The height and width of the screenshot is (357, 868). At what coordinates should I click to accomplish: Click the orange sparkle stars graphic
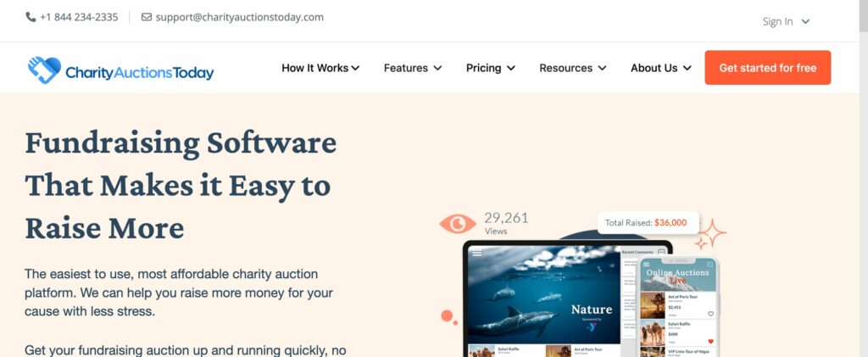coord(710,234)
